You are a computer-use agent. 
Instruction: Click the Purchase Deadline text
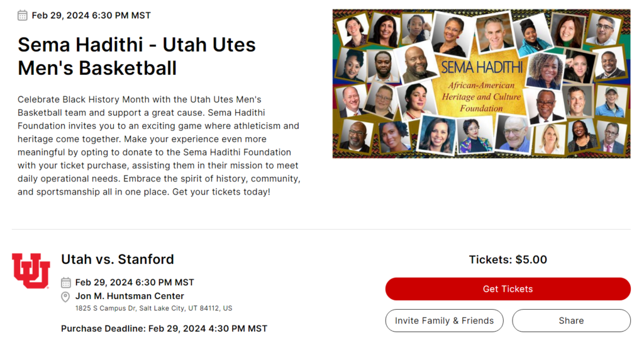pos(164,329)
